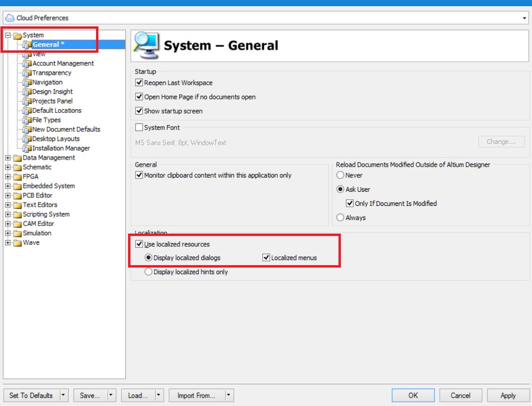Viewport: 532px width, 406px height.
Task: Select Display localized hints only
Action: 148,272
